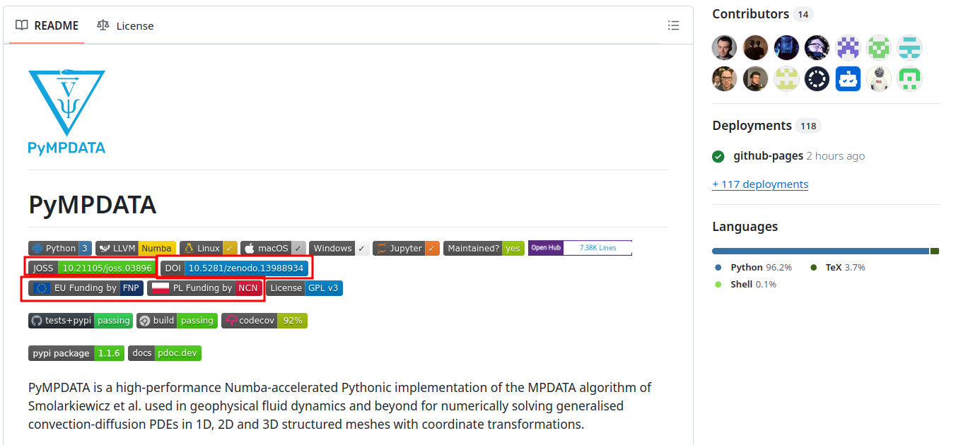
Task: Click the DOI zenodo.13988934 badge
Action: pyautogui.click(x=235, y=268)
